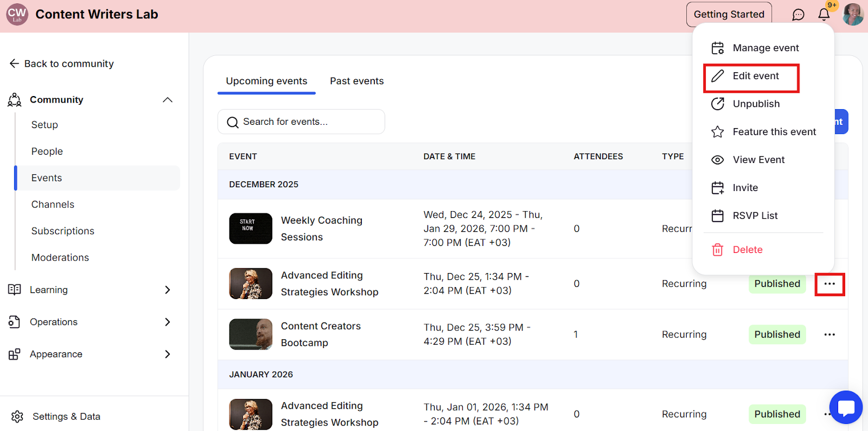Choose Unpublish in the event menu

coord(756,104)
